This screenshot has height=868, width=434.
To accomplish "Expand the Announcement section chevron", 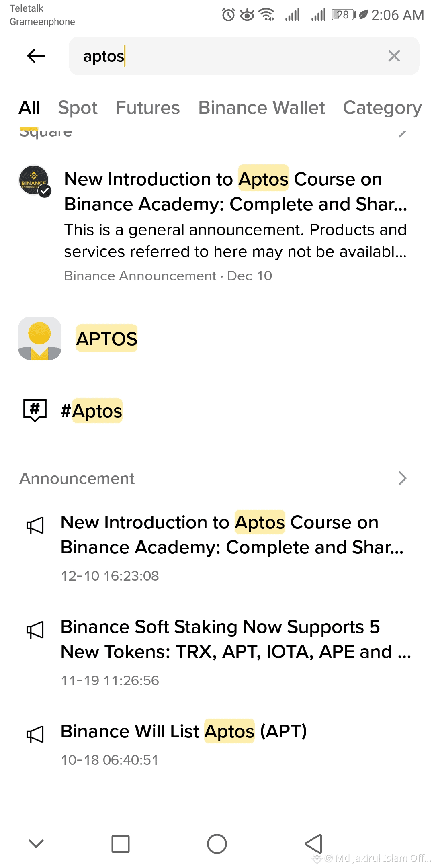I will tap(402, 478).
